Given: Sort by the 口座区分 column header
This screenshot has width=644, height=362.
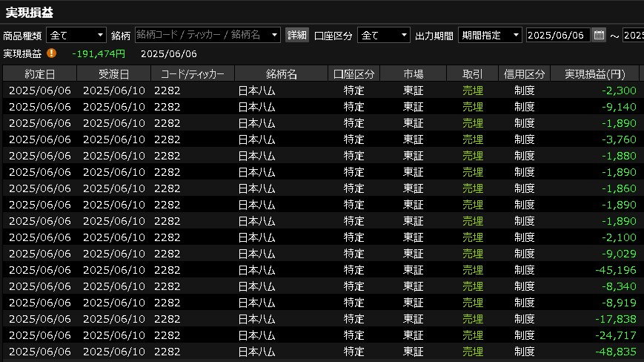Looking at the screenshot, I should (x=354, y=74).
